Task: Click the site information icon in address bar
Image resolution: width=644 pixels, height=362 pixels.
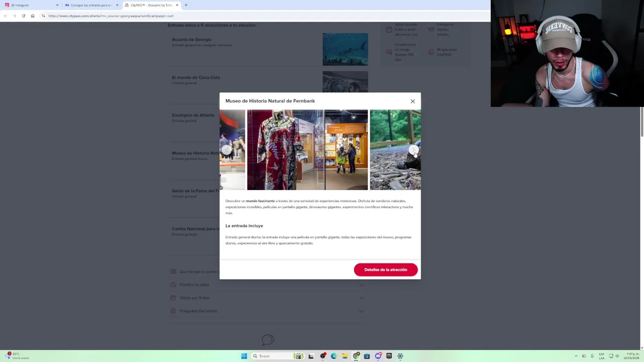Action: click(43, 16)
